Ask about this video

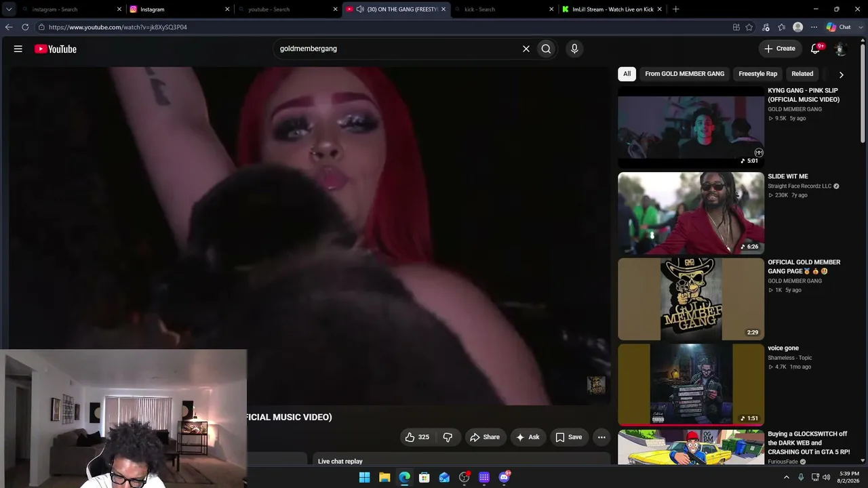coord(528,437)
